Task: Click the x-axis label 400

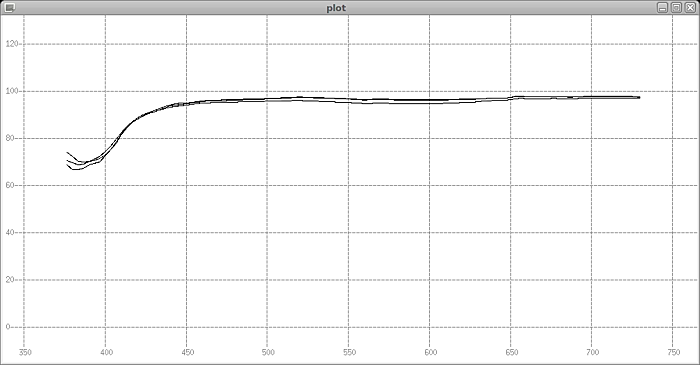Action: point(106,353)
